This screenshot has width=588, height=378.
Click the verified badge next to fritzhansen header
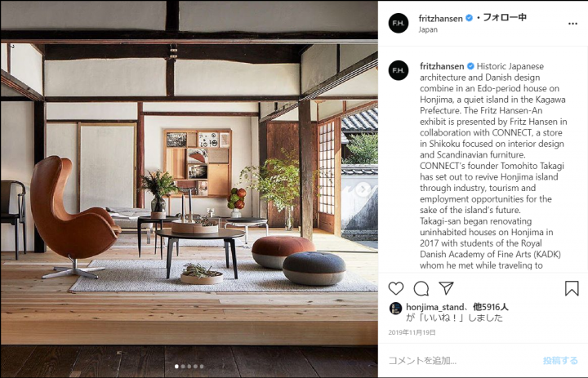tap(469, 18)
